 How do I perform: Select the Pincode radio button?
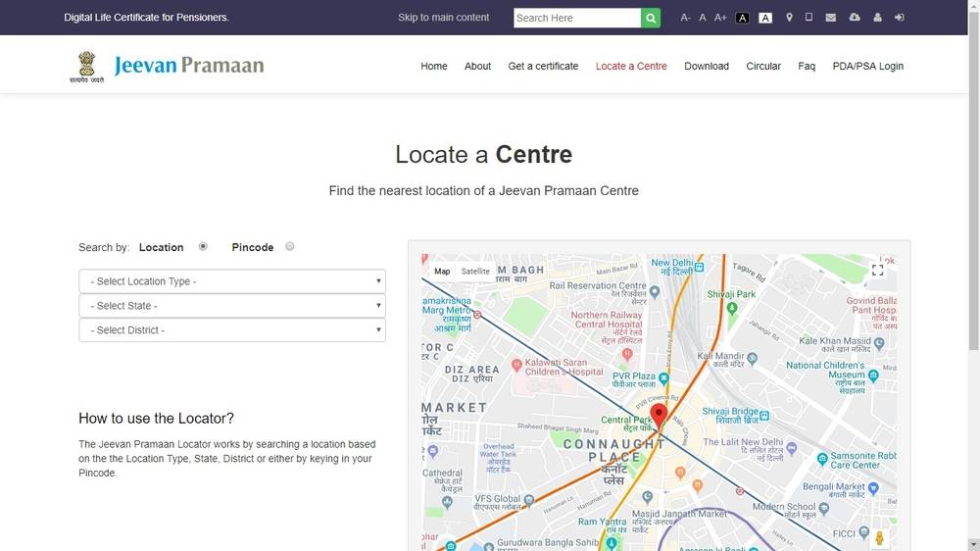click(289, 246)
